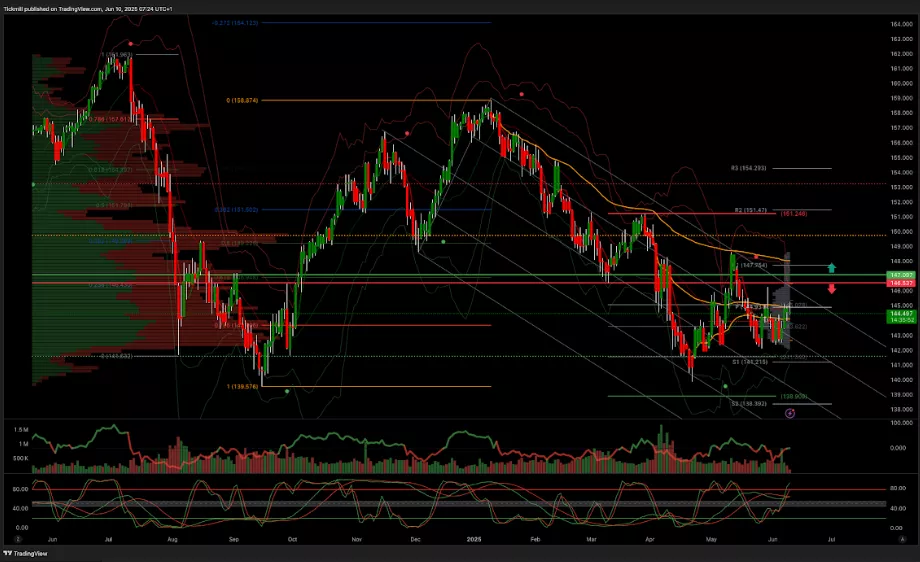This screenshot has height=562, width=920.
Task: Click the Sep label on time axis
Action: tap(233, 537)
